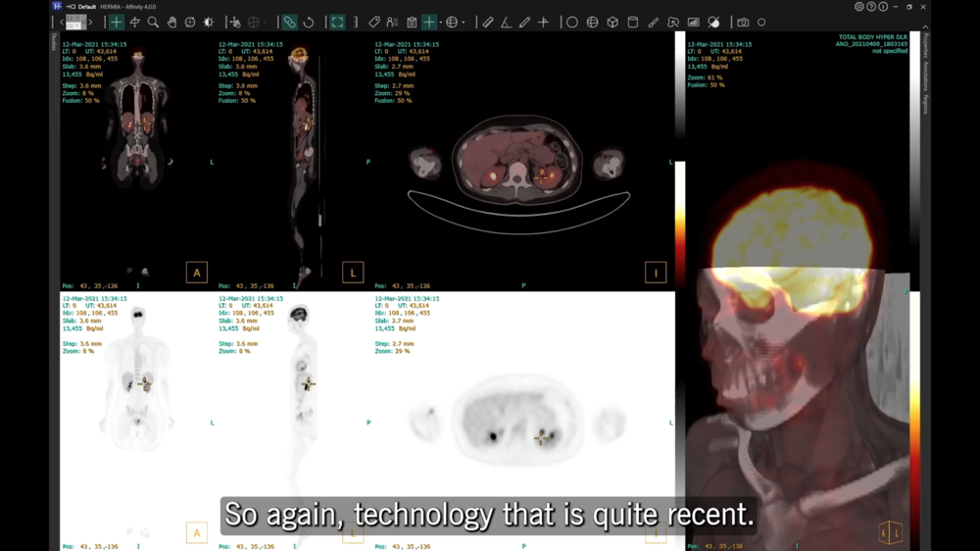The image size is (980, 551).
Task: Capture a screenshot with the camera icon
Action: (743, 22)
